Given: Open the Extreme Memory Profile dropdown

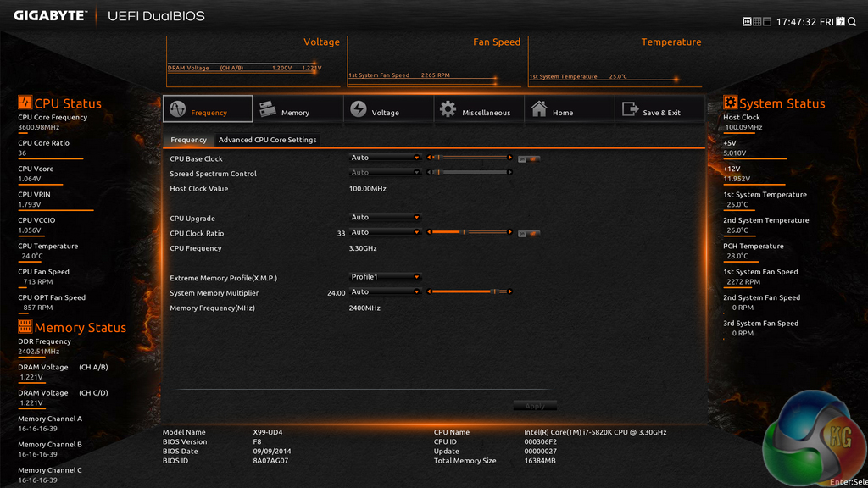Looking at the screenshot, I should 386,277.
